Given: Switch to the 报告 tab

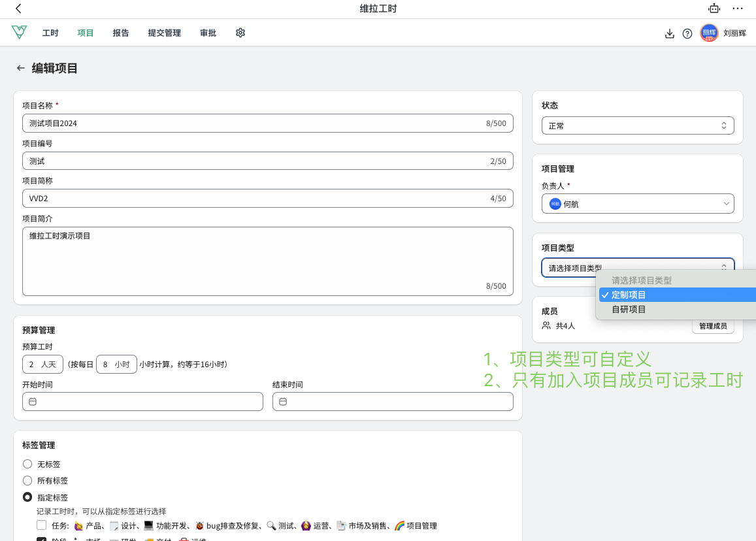Looking at the screenshot, I should [121, 33].
